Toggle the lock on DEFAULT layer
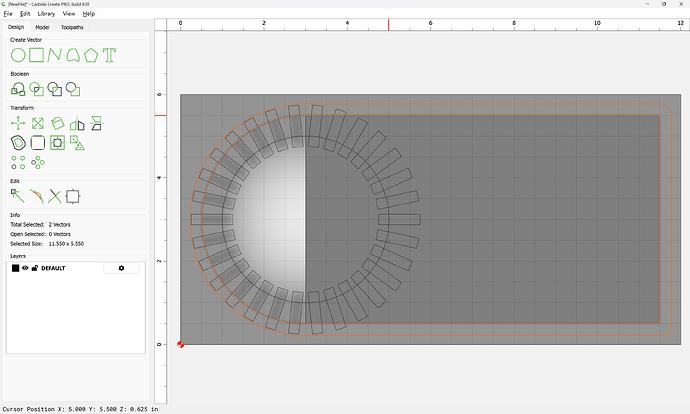This screenshot has height=414, width=690. click(x=35, y=268)
